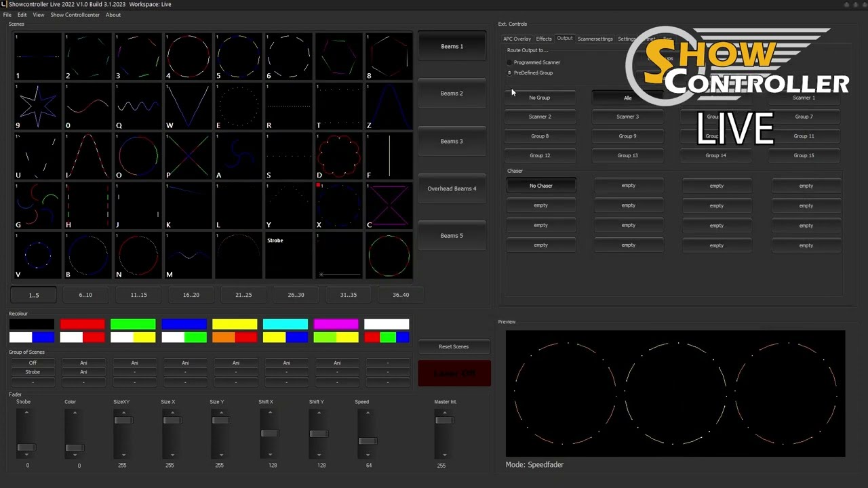The height and width of the screenshot is (488, 868).
Task: Select the vertical line scene labeled F
Action: click(389, 156)
